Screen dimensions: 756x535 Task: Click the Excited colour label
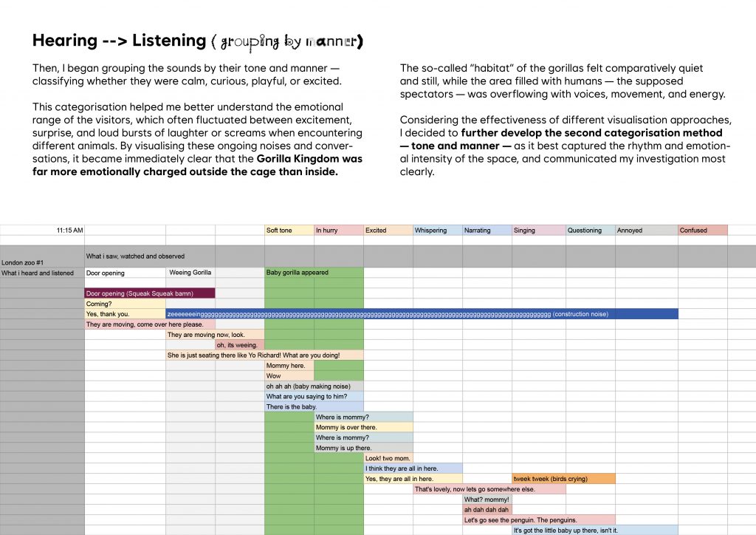click(388, 231)
